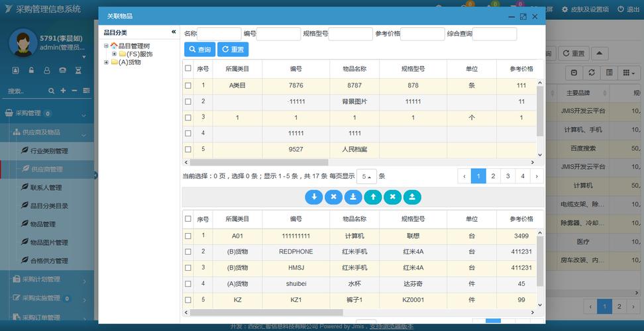
Task: Check the REDPHONE row
Action: [188, 252]
